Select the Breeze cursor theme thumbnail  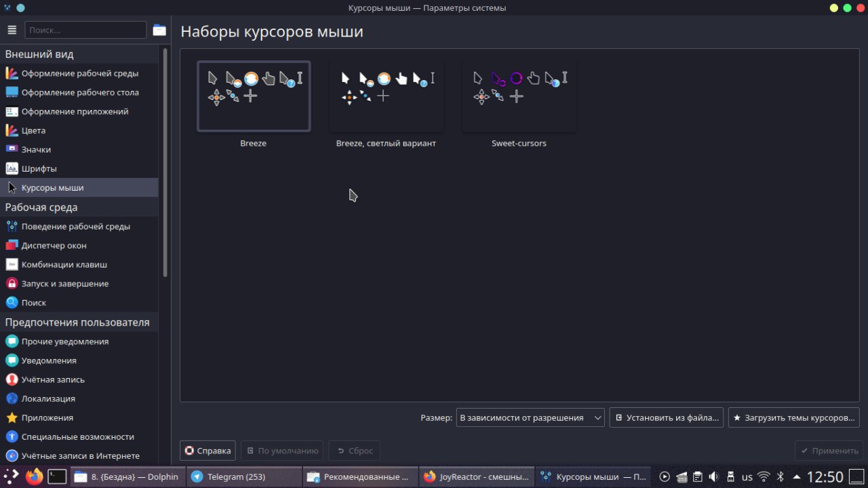tap(254, 96)
